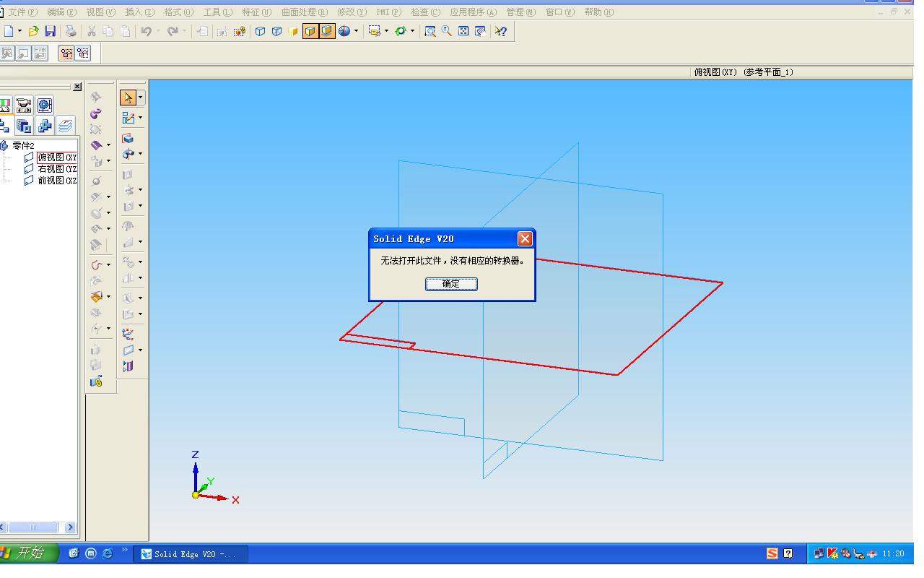
Task: Expand the Sketch tool dropdown arrow
Action: point(140,117)
